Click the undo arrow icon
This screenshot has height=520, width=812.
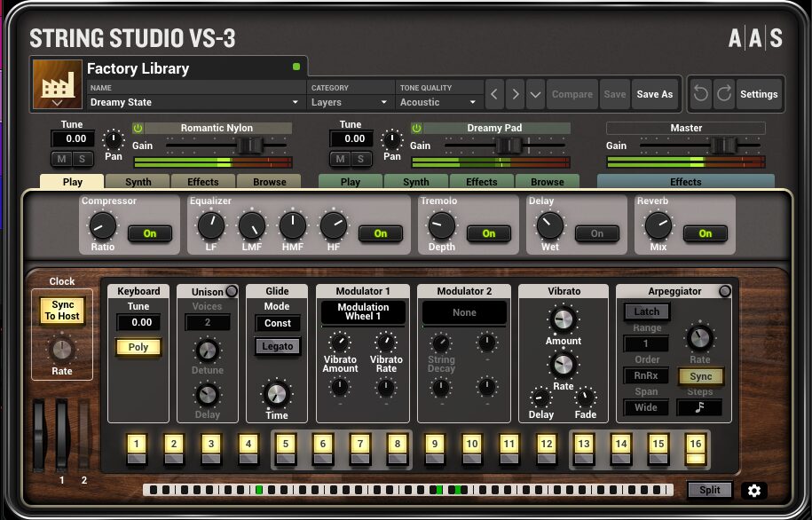[700, 94]
